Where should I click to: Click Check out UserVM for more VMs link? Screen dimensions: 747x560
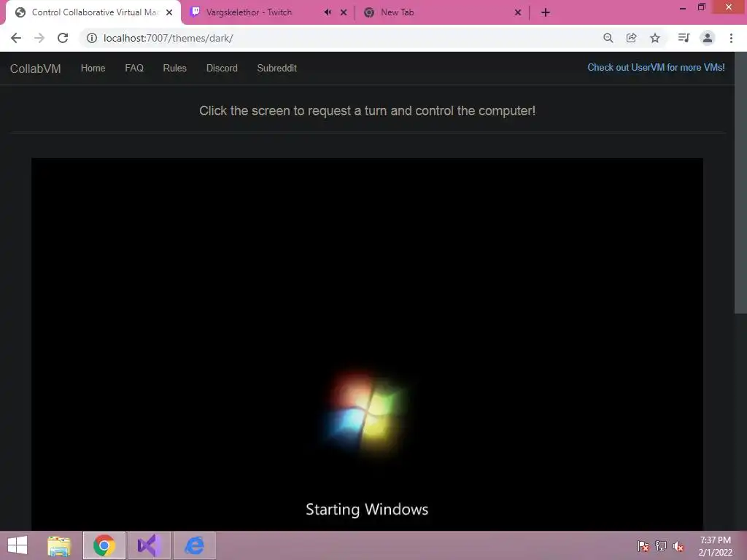pyautogui.click(x=656, y=68)
